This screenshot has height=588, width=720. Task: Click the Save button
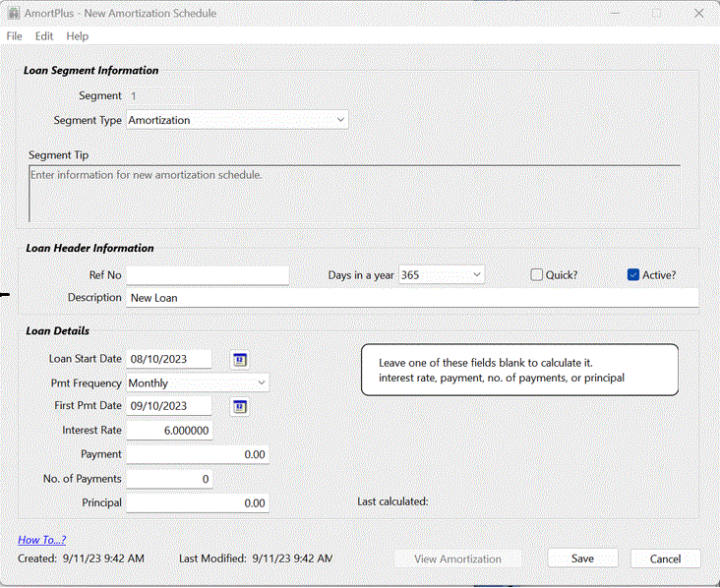[582, 559]
